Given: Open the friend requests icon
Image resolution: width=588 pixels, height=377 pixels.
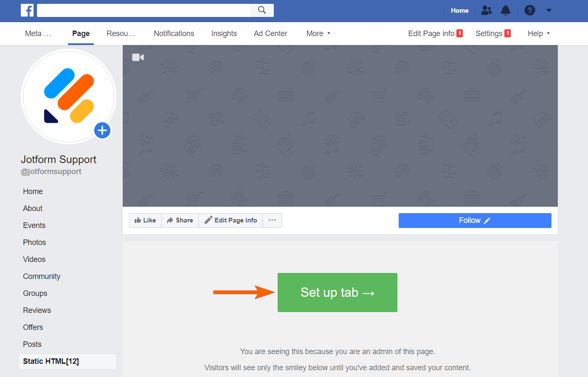Looking at the screenshot, I should coord(487,10).
